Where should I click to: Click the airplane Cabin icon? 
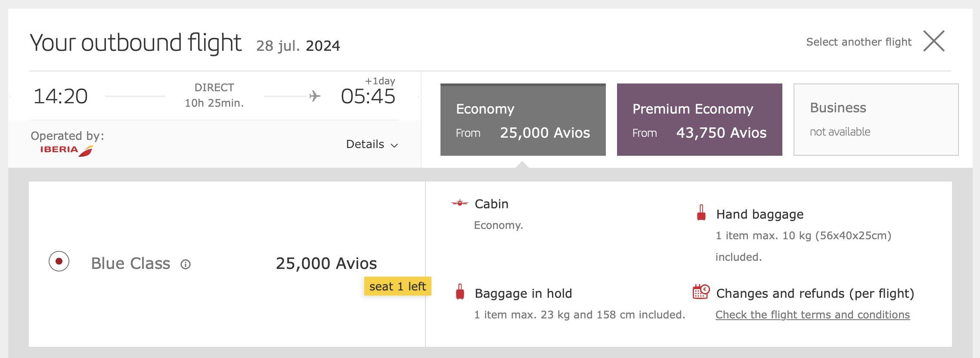[459, 203]
